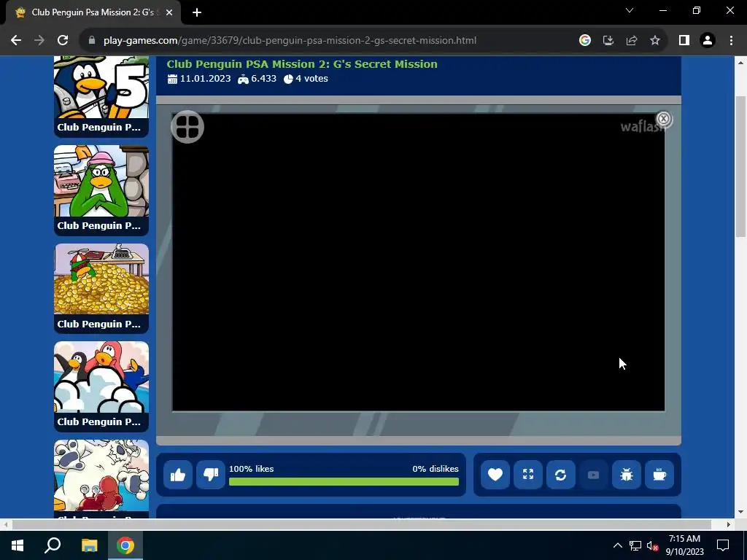
Task: Open the notification center
Action: (723, 545)
